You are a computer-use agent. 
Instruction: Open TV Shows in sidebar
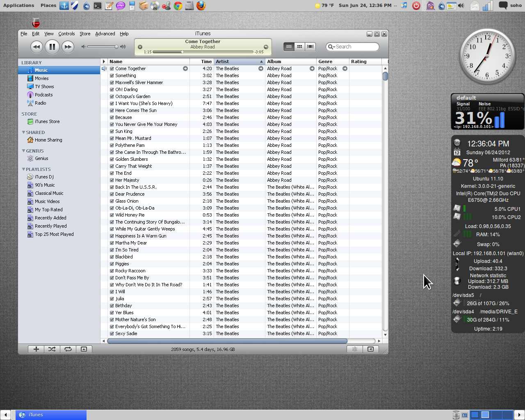pos(44,87)
